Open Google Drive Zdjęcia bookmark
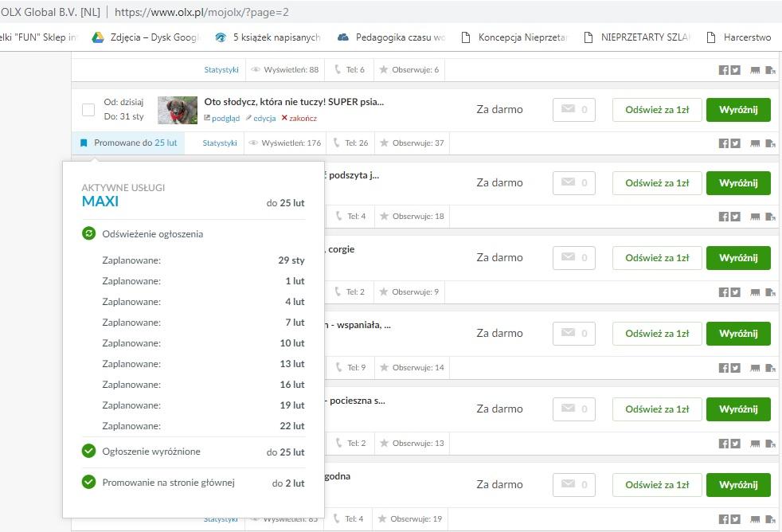The width and height of the screenshot is (782, 532). coord(146,37)
